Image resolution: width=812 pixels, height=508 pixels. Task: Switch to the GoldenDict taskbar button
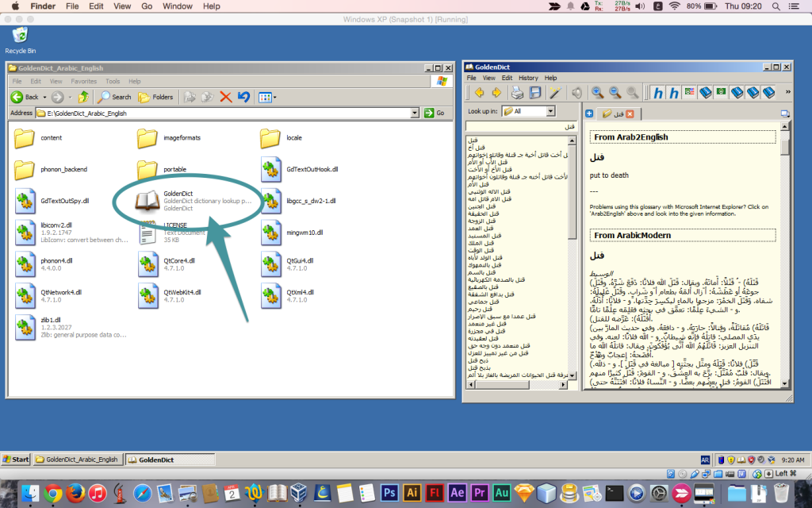coord(170,460)
